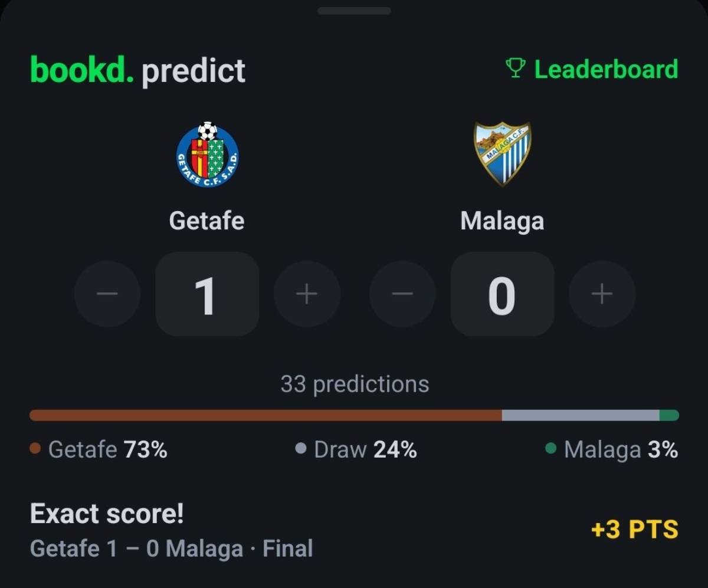Click the bookd. predict logo

[x=137, y=71]
